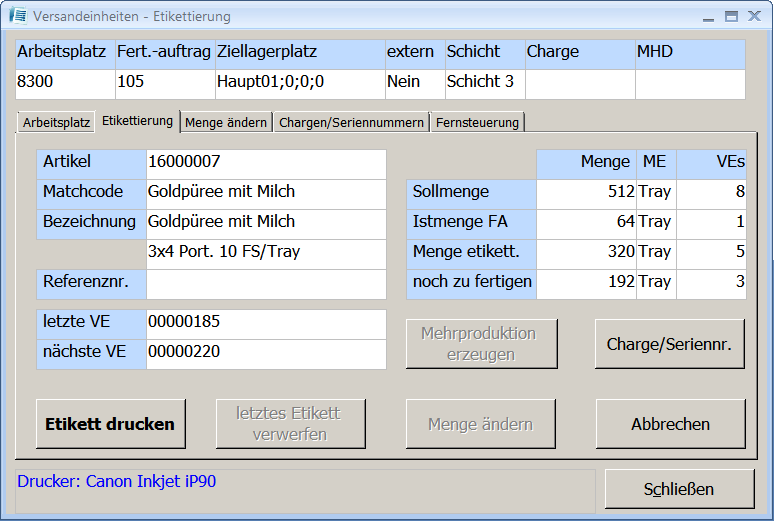Click the Artikel number field 16000007
774x521 pixels.
click(x=266, y=162)
